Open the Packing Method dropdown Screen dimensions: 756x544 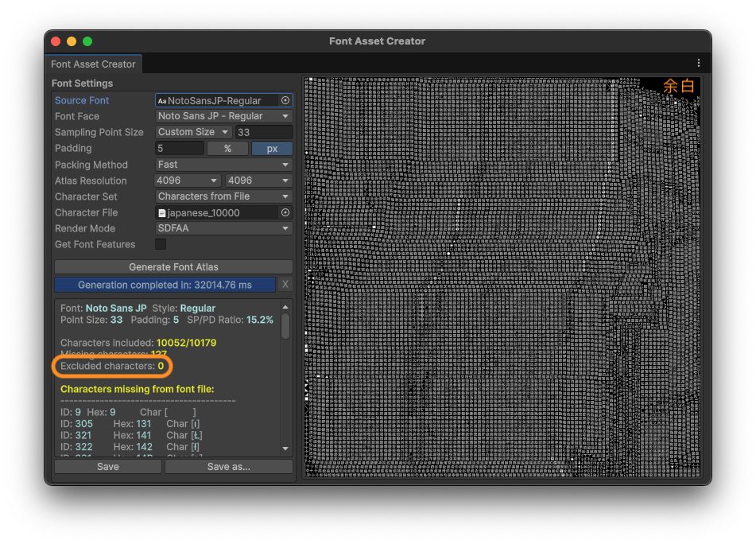(223, 165)
